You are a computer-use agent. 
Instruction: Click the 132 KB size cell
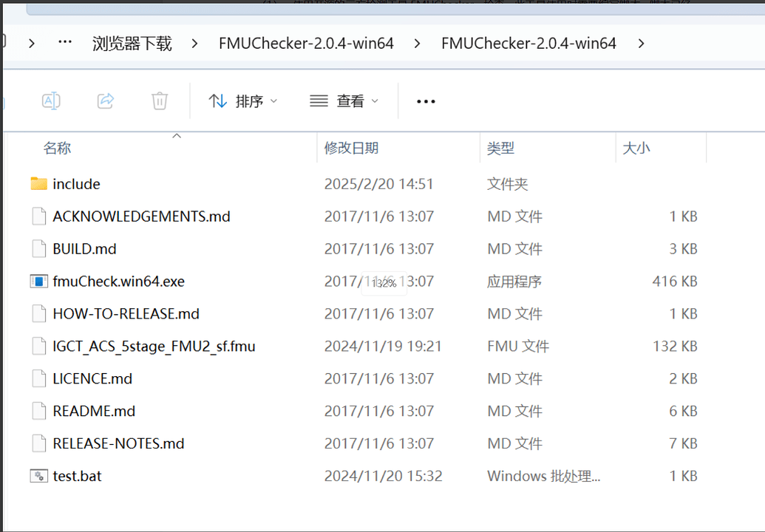[676, 347]
